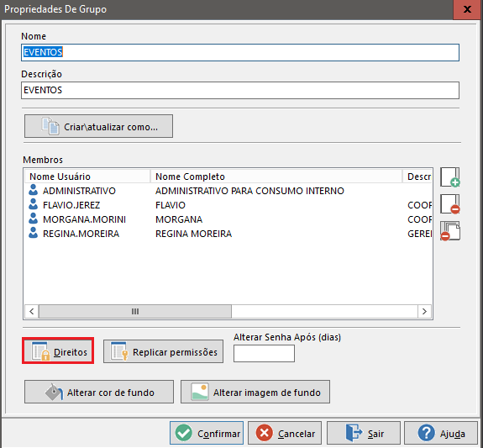Click the horizontal scrollbar thumb in Membros
483x448 pixels.
point(135,311)
